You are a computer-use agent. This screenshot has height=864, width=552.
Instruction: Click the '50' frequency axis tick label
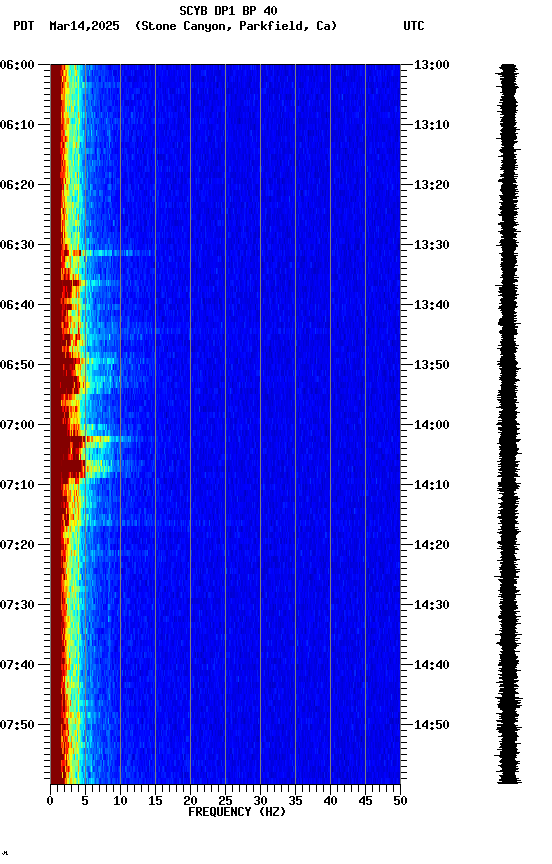point(401,801)
